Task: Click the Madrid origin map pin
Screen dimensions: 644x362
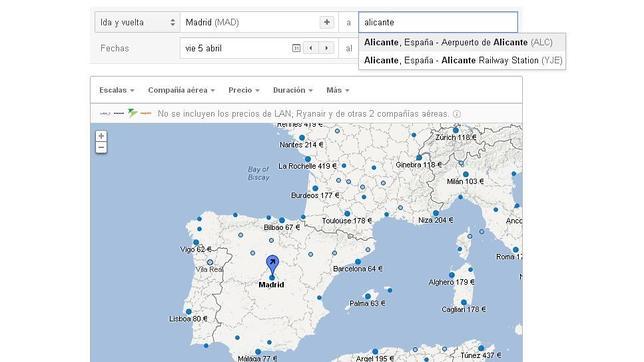Action: (272, 265)
